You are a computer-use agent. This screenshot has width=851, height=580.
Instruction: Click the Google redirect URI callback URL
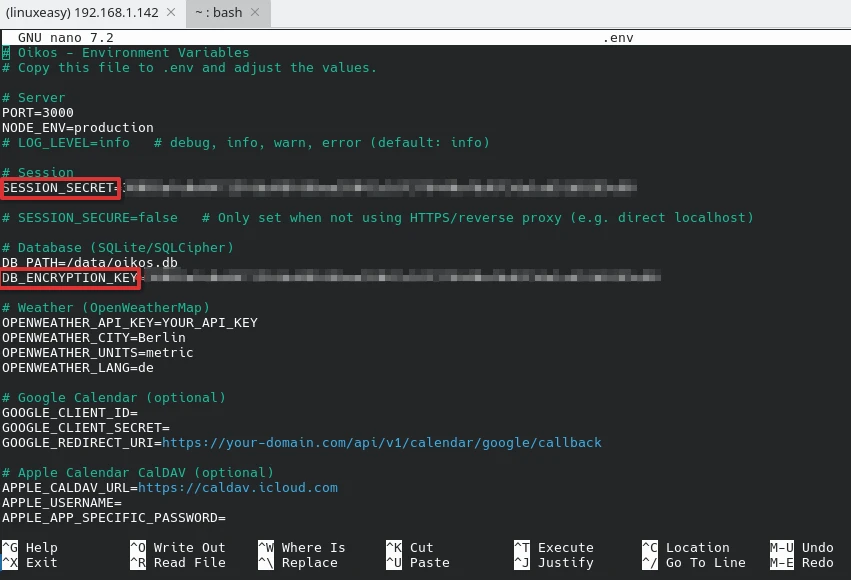pos(381,442)
